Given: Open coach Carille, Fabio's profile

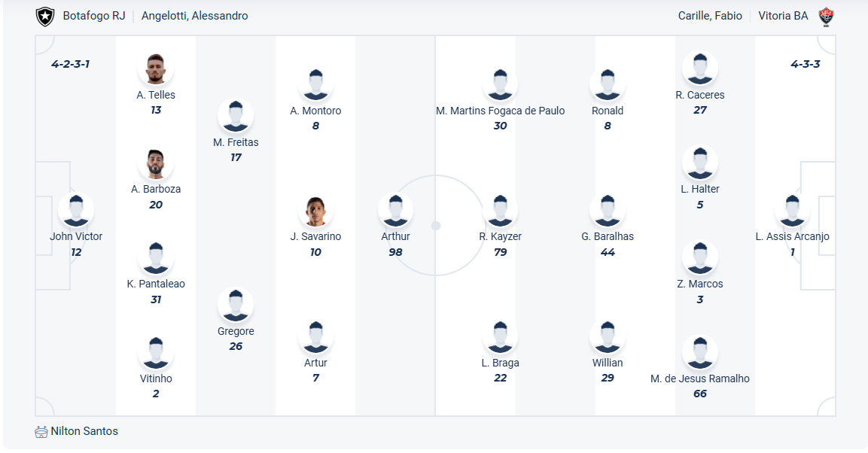Looking at the screenshot, I should click(710, 16).
